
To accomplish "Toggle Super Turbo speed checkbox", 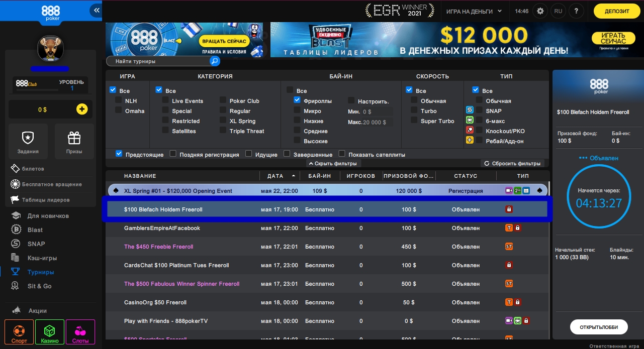I will (414, 121).
